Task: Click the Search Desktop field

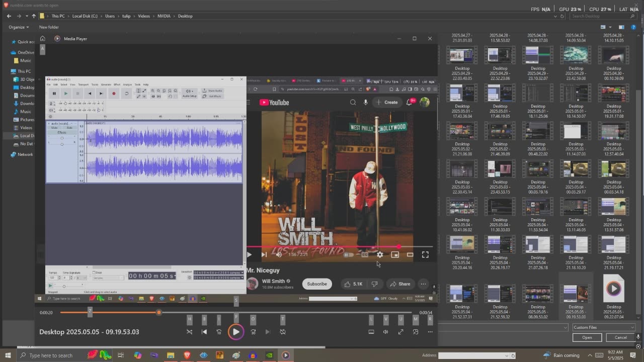Action: coord(604,16)
